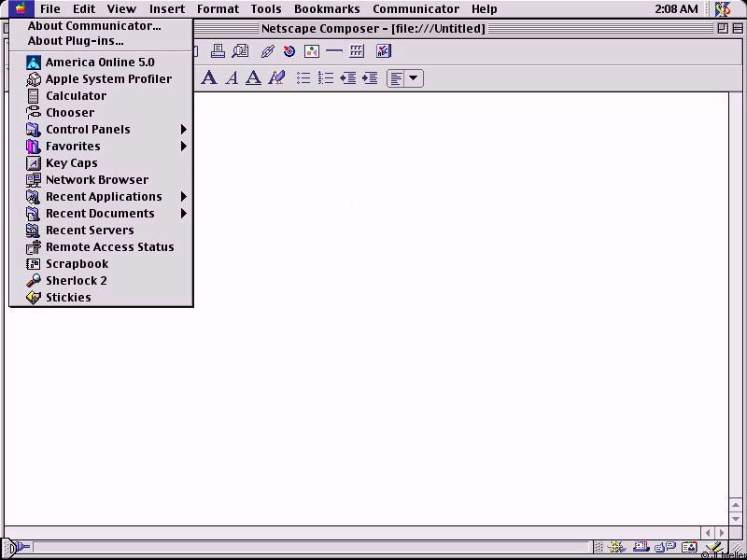Click the Insert Table grid icon
747x560 pixels.
357,51
